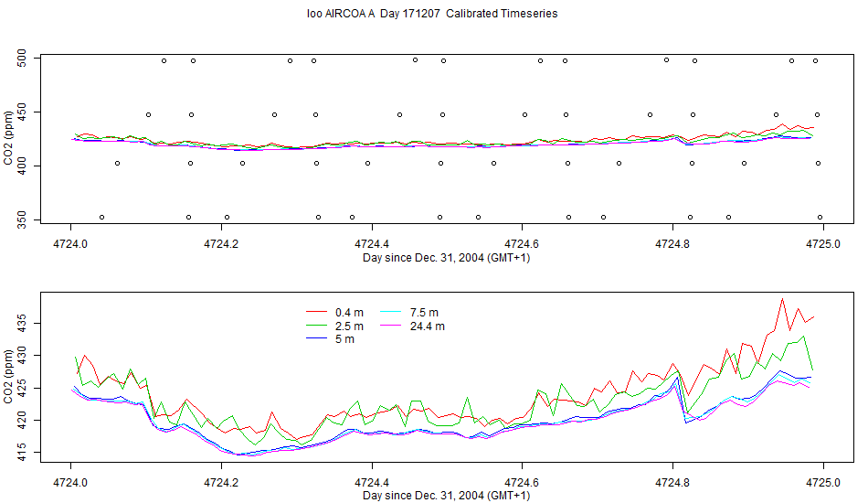868x503 pixels.
Task: Click the '4724.6' tick label under the upper chart
Action: pyautogui.click(x=522, y=244)
